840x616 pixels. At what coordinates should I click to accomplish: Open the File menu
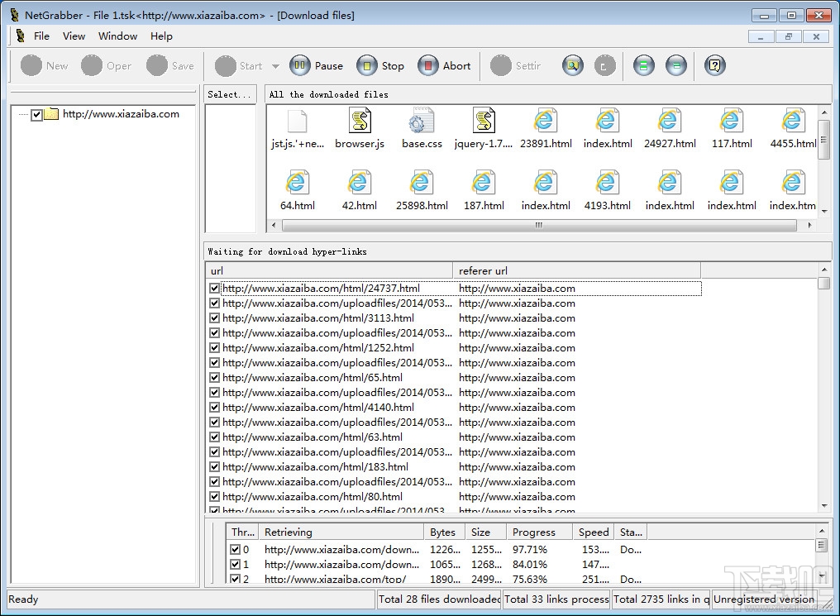click(x=41, y=36)
